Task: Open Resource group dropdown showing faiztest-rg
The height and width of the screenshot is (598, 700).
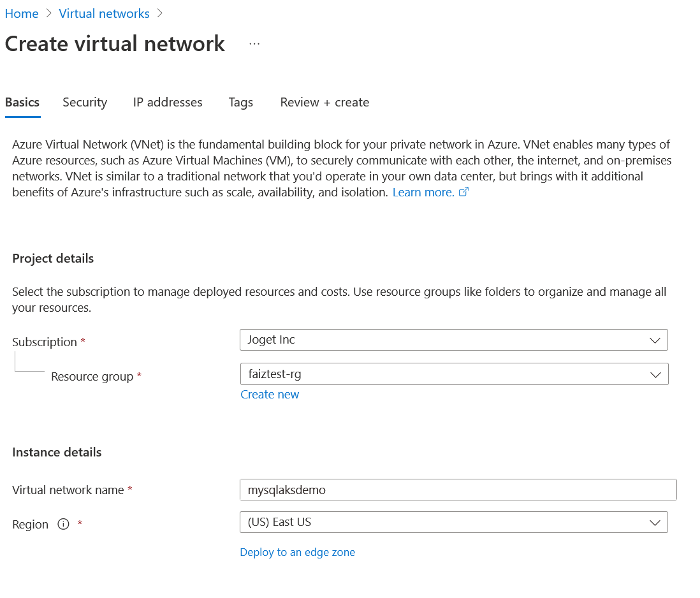Action: coord(446,374)
